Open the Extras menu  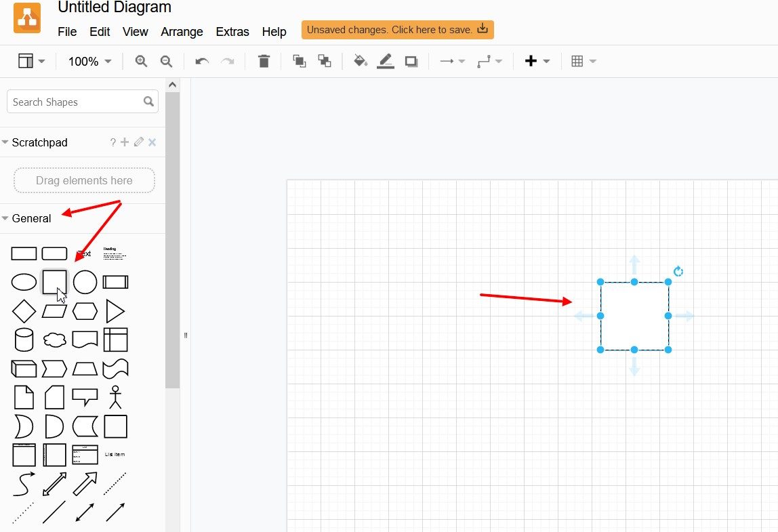coord(232,32)
